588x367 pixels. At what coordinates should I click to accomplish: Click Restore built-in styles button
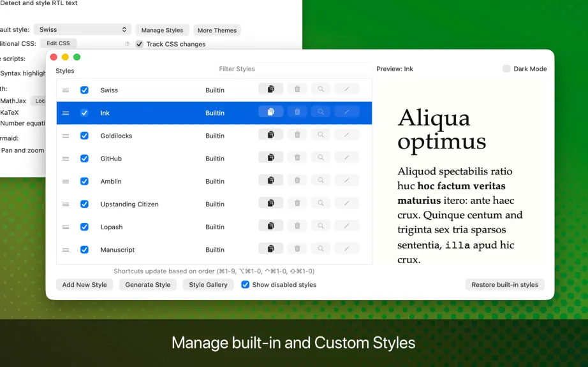(x=504, y=285)
